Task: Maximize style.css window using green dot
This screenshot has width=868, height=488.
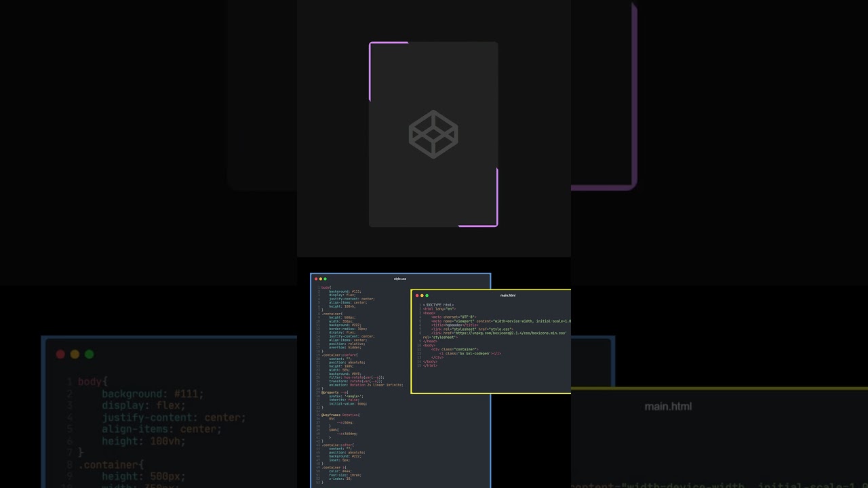Action: pyautogui.click(x=325, y=279)
